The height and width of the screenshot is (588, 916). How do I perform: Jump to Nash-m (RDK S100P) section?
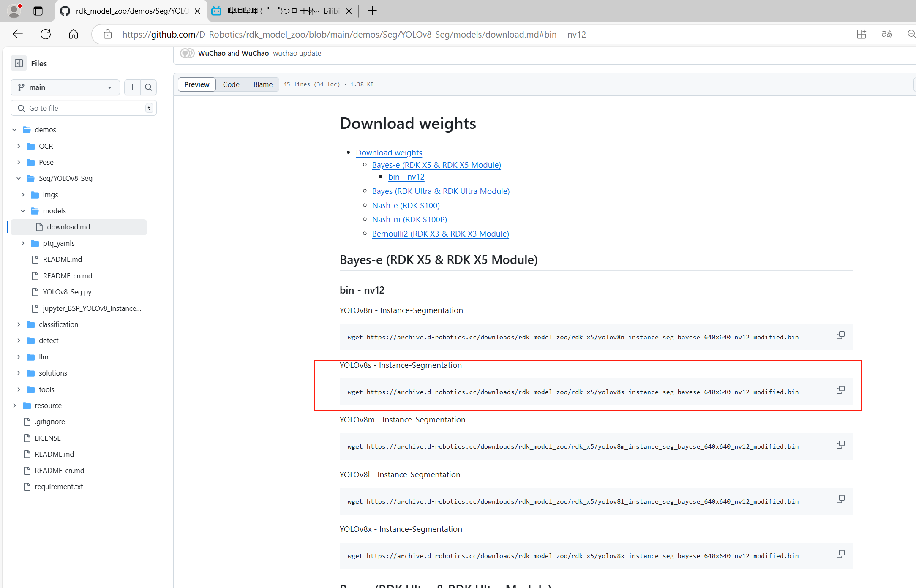tap(409, 219)
